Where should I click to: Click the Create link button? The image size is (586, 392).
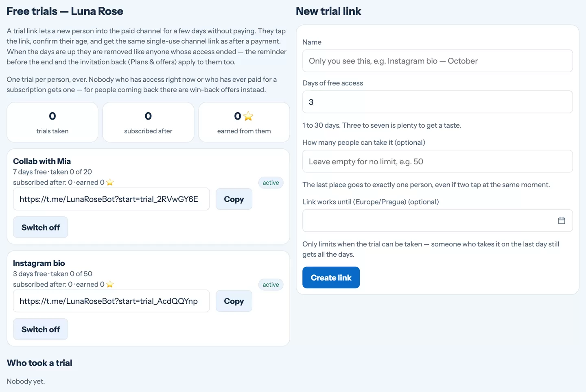click(x=331, y=277)
